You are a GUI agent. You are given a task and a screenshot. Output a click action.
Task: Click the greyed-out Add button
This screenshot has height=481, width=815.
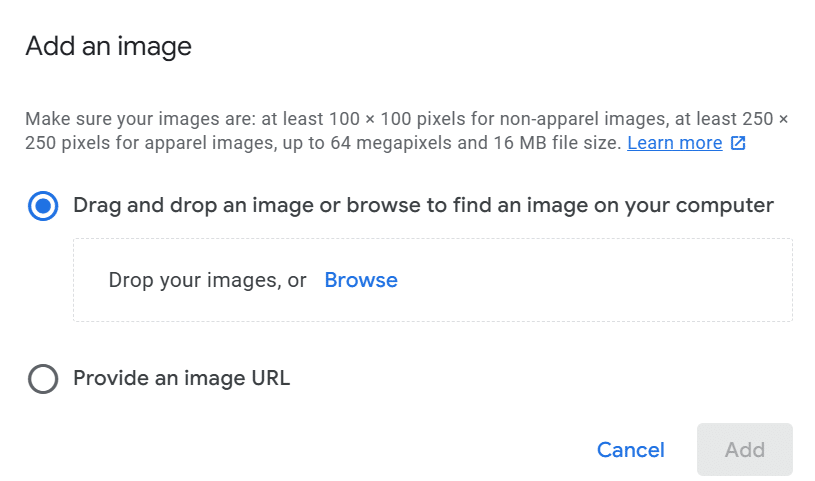pos(744,450)
